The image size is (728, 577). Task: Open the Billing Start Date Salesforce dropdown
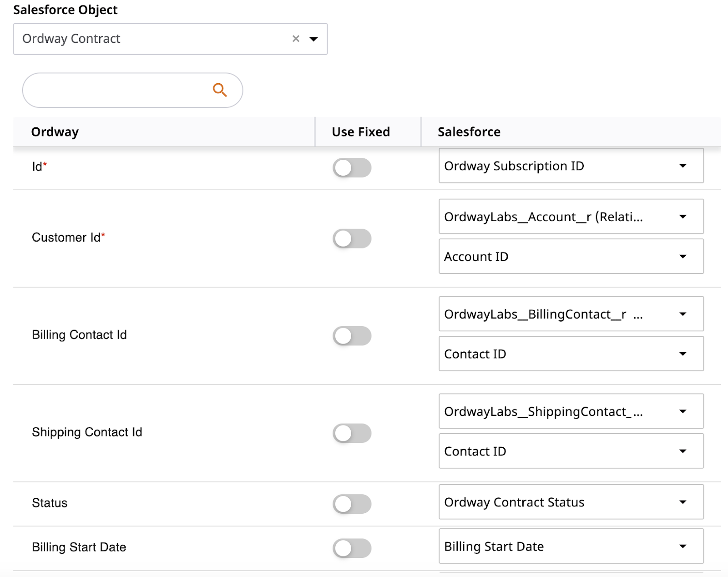[x=571, y=546]
